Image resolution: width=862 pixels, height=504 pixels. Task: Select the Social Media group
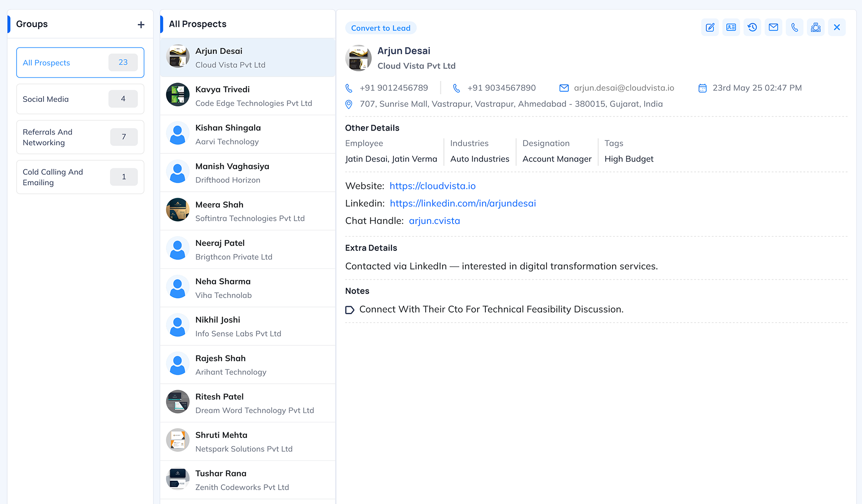coord(80,99)
